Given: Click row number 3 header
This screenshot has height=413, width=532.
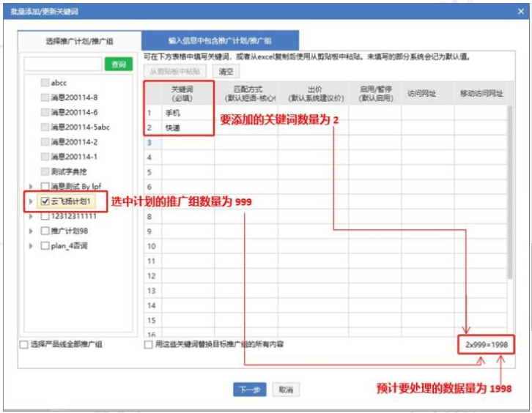Looking at the screenshot, I should coord(152,142).
